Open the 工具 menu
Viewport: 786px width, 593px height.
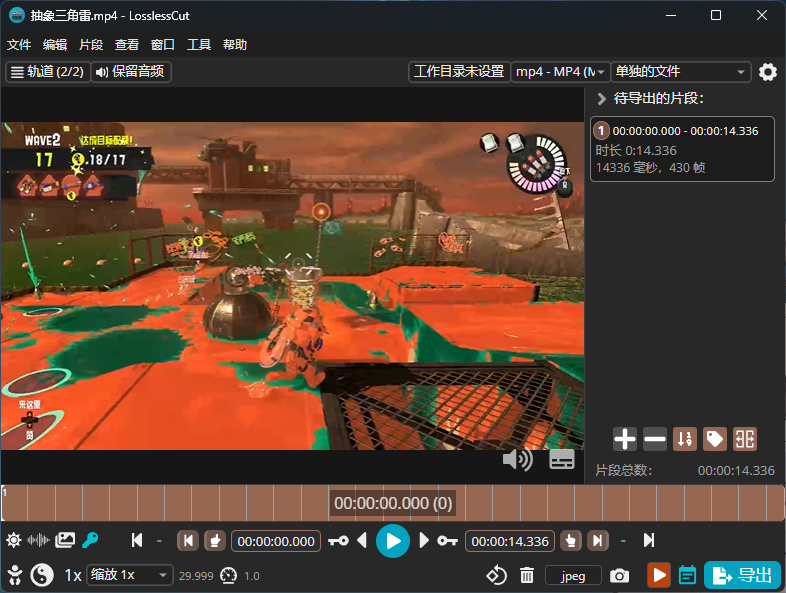[199, 45]
